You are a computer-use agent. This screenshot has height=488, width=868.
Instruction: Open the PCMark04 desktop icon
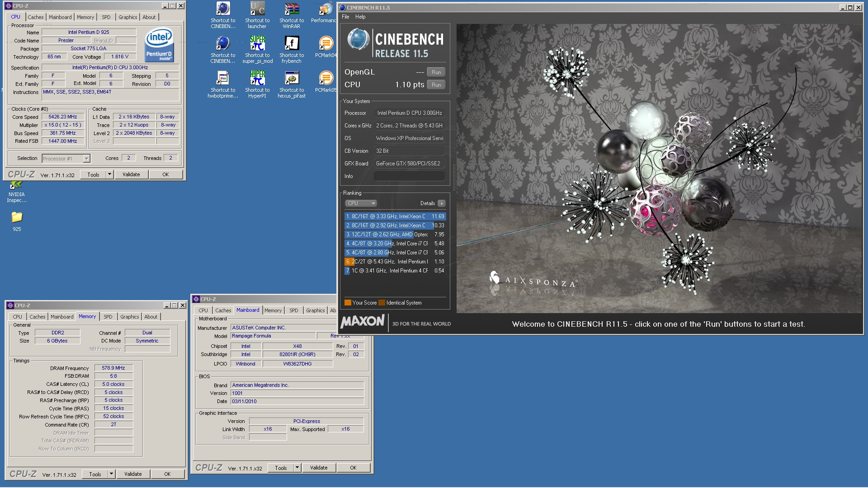[325, 47]
